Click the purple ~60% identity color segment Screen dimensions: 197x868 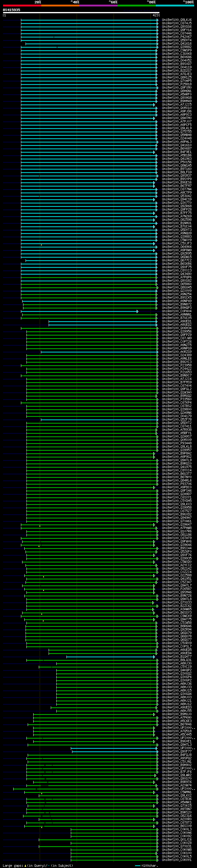[98, 6]
